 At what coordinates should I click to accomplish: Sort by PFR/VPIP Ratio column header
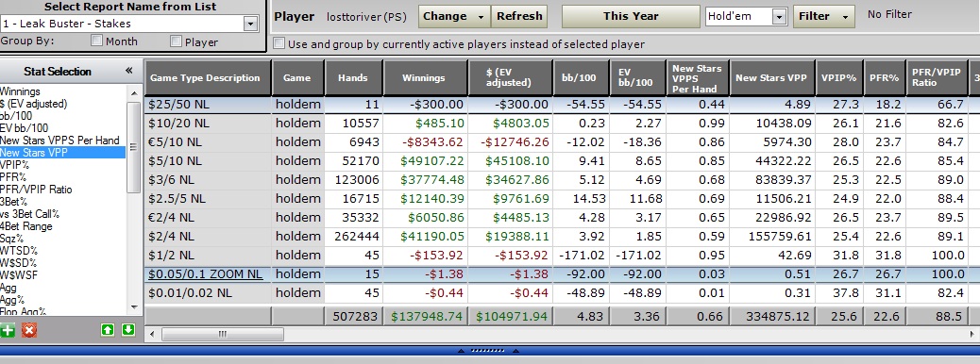point(936,78)
